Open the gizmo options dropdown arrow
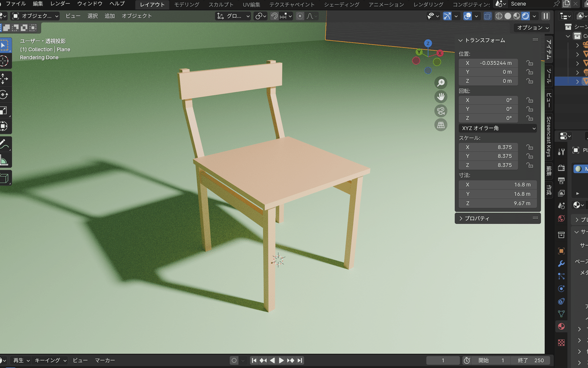588x368 pixels. (x=456, y=16)
